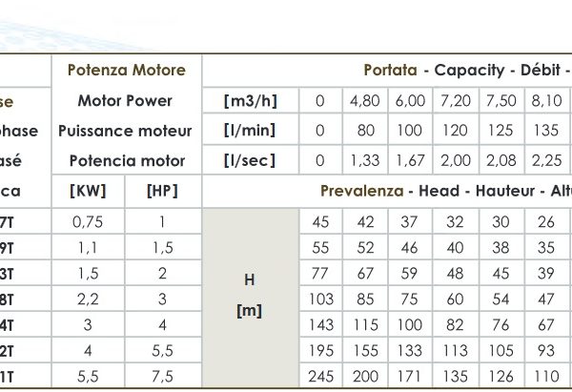Select the Motor Power label
The image size is (572, 392).
(x=125, y=100)
